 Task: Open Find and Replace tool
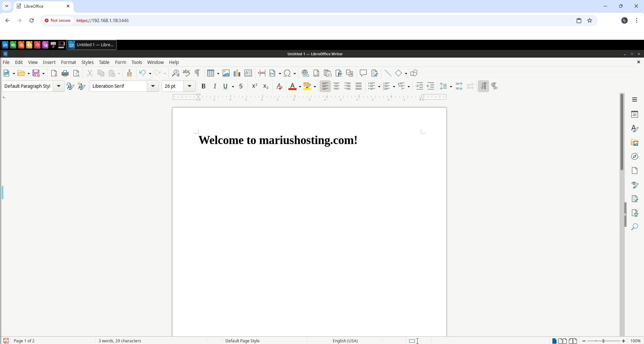(175, 73)
